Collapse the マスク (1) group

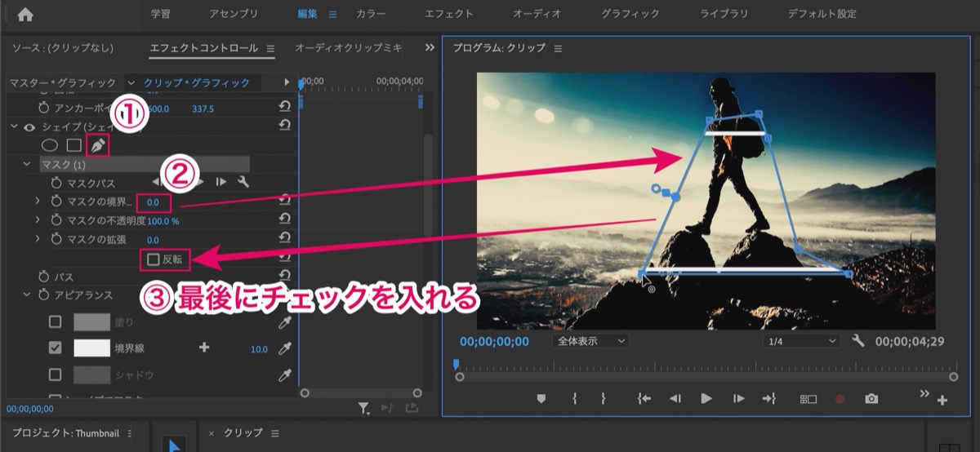point(27,164)
